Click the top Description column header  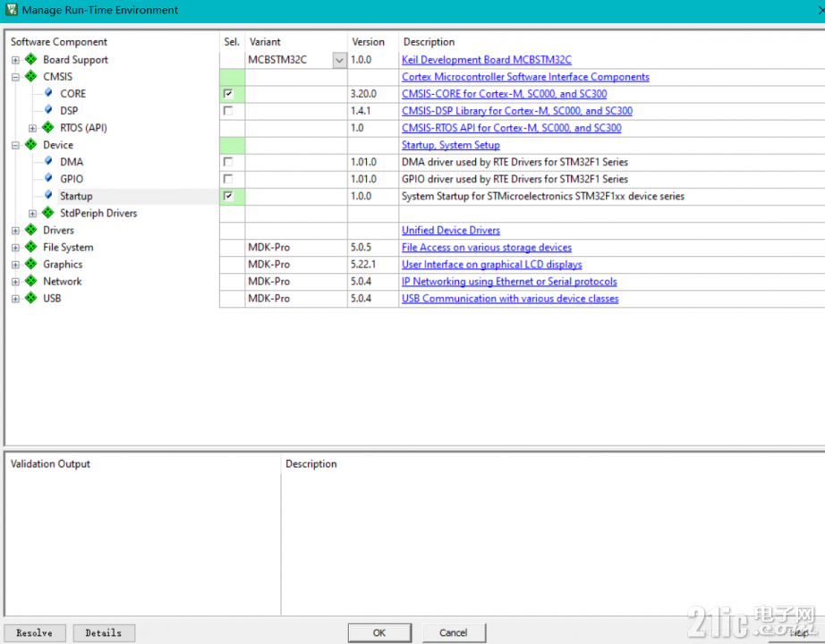429,41
